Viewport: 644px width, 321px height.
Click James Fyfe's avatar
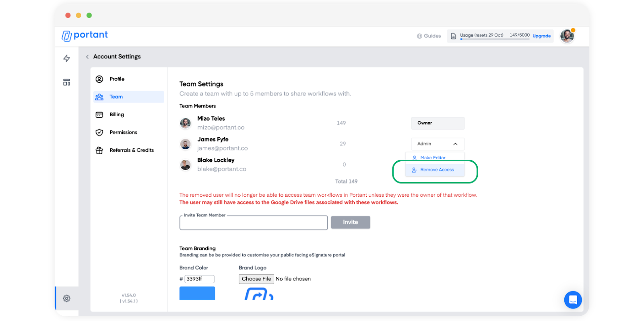(x=186, y=144)
